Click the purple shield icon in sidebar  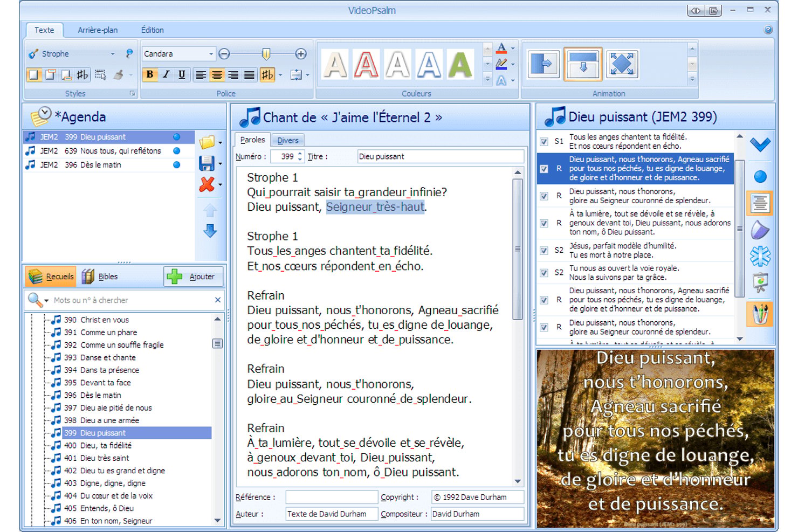coord(760,230)
